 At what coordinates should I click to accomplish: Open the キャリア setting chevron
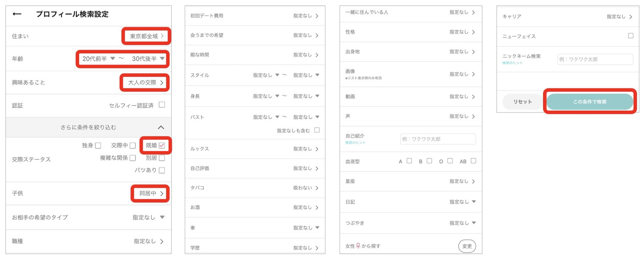(x=631, y=16)
